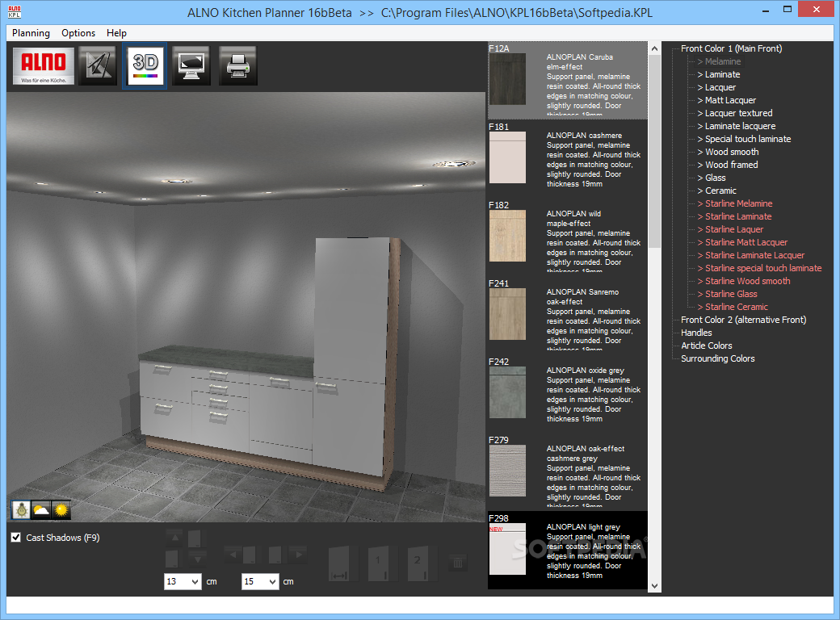Pick the F242 oxide grey swatch
Image resolution: width=840 pixels, height=620 pixels.
507,392
